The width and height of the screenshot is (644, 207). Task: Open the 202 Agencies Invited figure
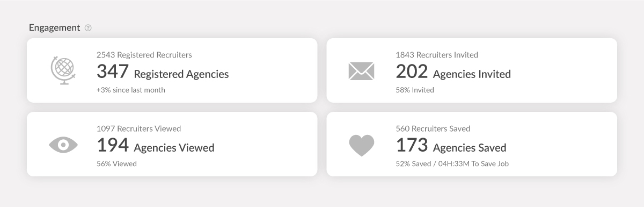[453, 72]
